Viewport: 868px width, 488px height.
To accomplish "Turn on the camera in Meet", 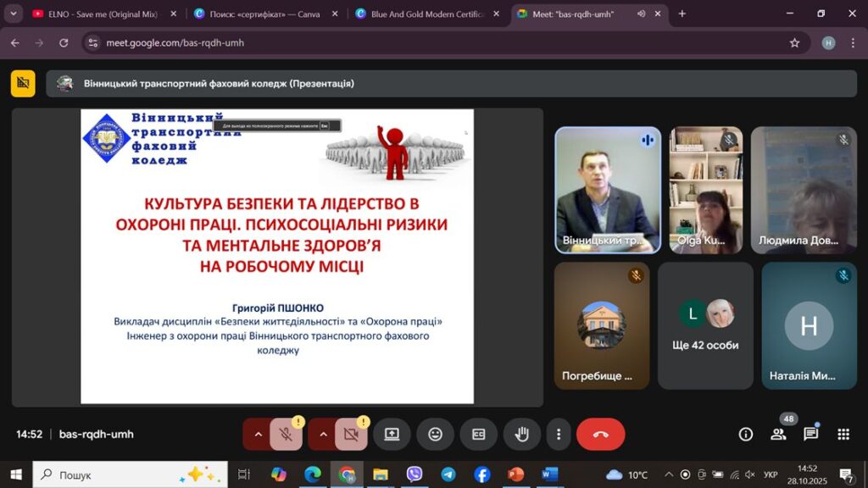I will tap(351, 435).
